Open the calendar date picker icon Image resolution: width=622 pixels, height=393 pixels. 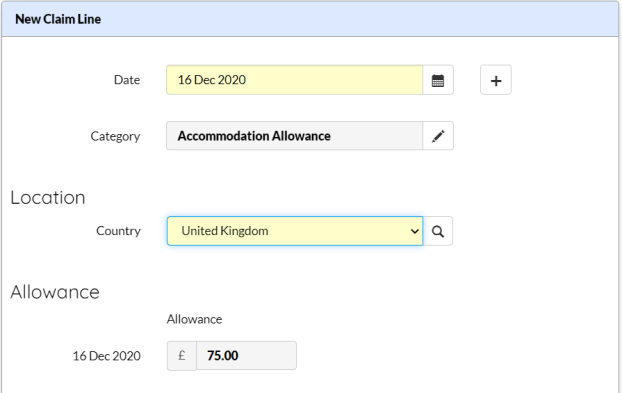[x=438, y=80]
